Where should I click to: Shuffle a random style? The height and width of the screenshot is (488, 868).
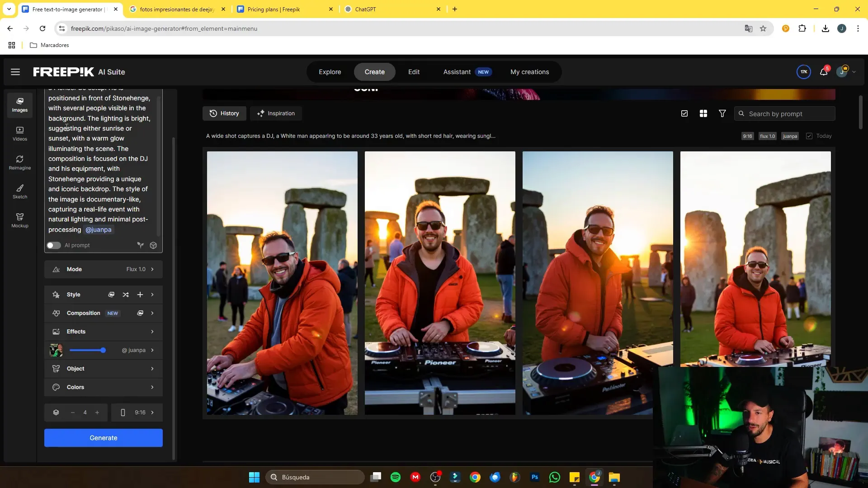pyautogui.click(x=126, y=295)
